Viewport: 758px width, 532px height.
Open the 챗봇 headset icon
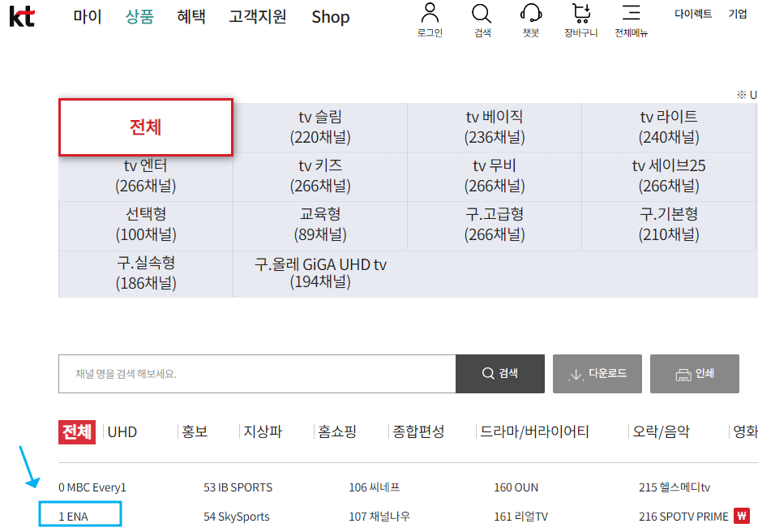click(x=531, y=13)
